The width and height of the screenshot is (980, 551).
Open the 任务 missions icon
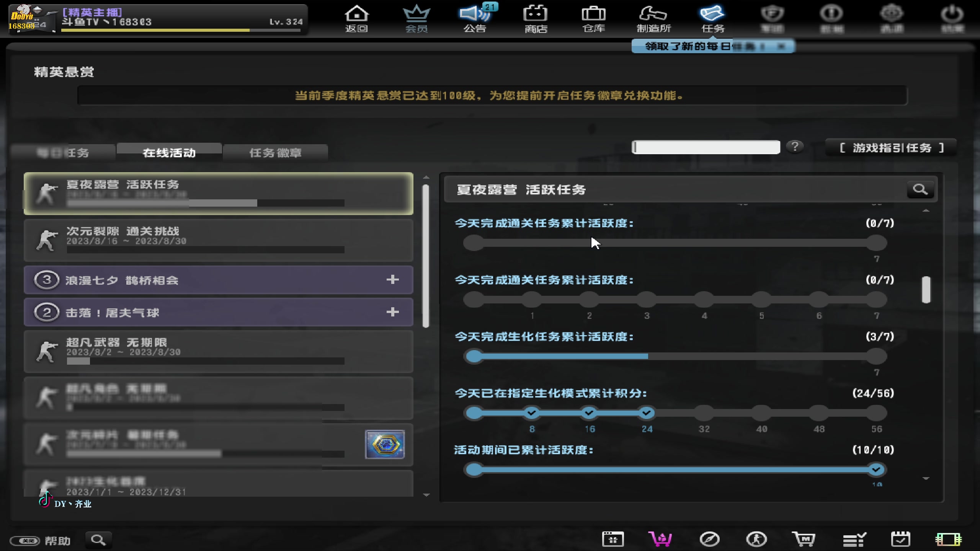712,19
